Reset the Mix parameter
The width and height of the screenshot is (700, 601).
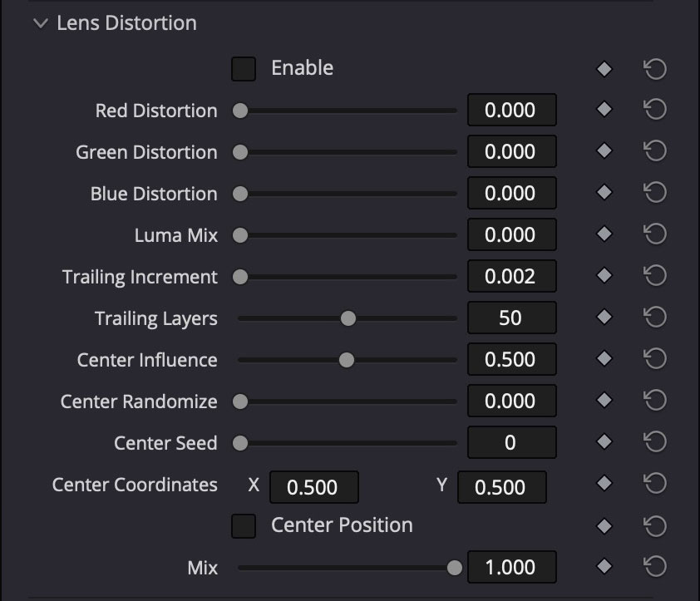click(x=654, y=567)
